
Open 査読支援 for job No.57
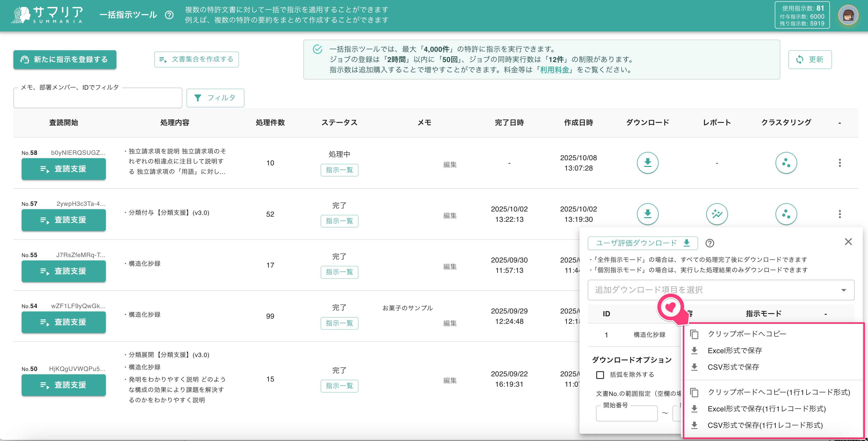[x=64, y=220]
